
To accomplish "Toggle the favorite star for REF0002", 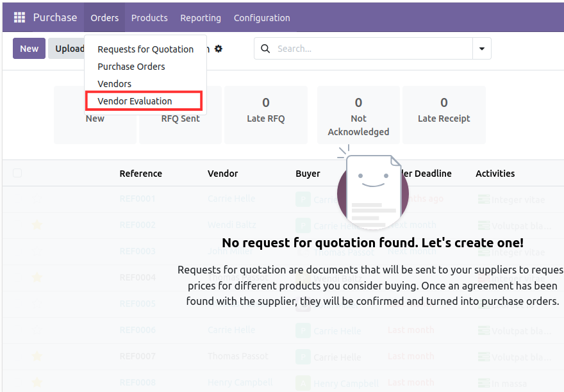I will (37, 225).
